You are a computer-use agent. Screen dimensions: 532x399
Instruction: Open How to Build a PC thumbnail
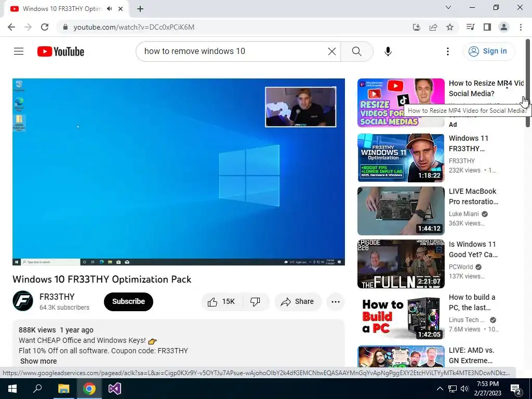pos(401,316)
